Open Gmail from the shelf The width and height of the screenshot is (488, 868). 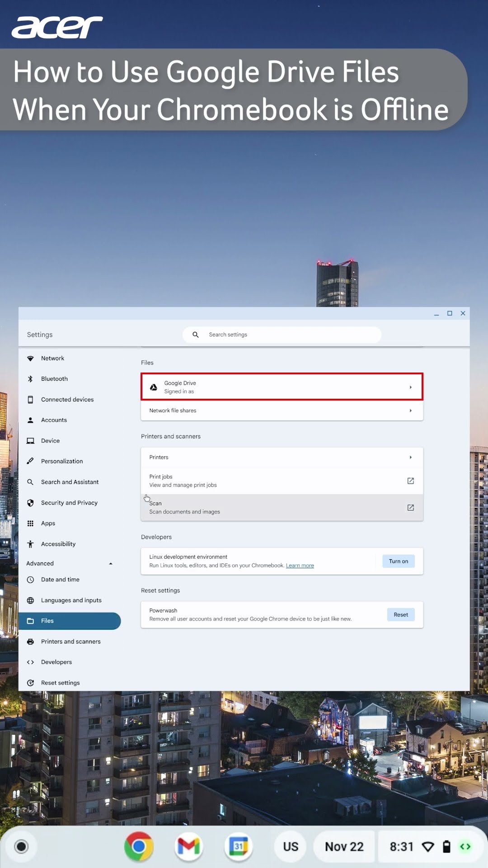coord(188,846)
